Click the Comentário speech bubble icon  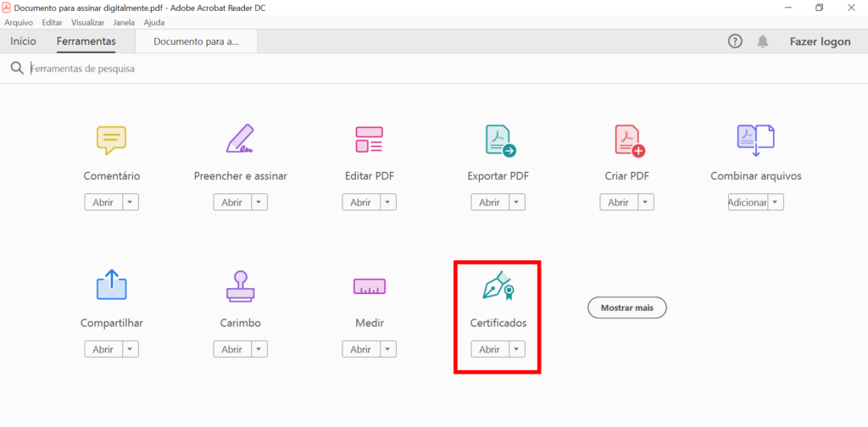[111, 140]
